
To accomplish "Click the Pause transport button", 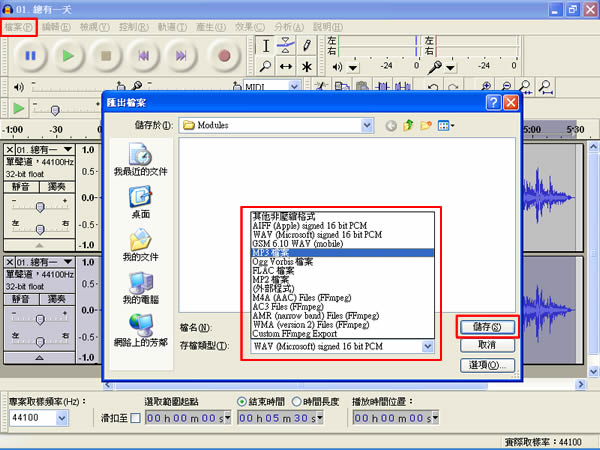I will (30, 56).
